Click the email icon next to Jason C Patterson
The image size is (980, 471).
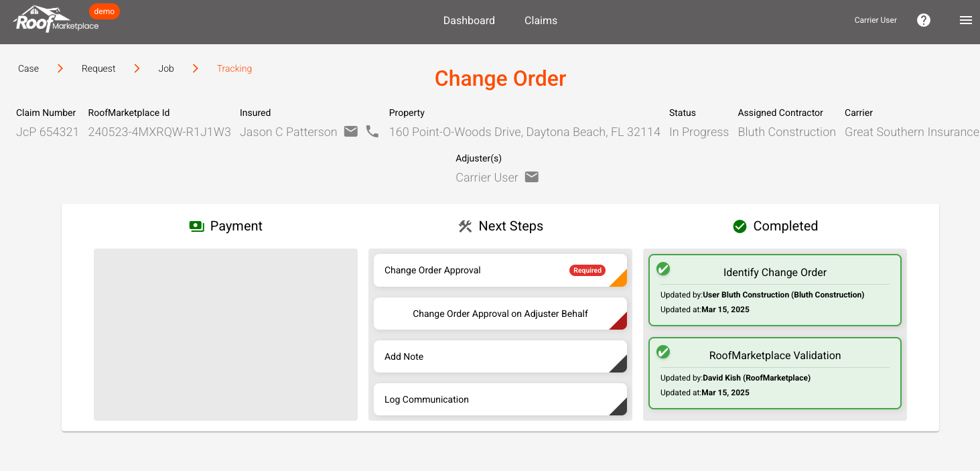(351, 132)
